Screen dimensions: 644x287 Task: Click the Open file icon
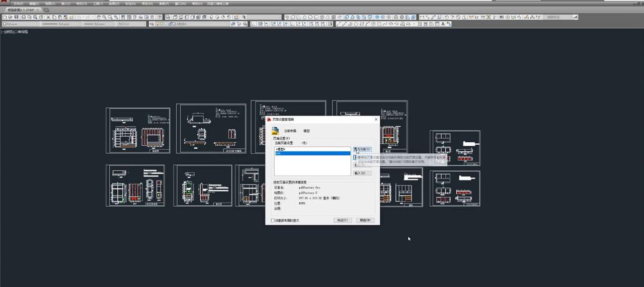pyautogui.click(x=10, y=17)
